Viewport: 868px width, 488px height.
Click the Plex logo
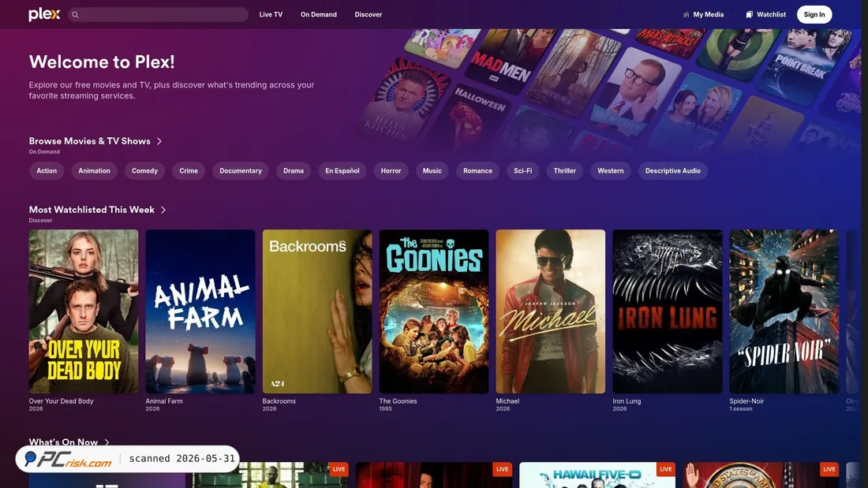click(44, 14)
